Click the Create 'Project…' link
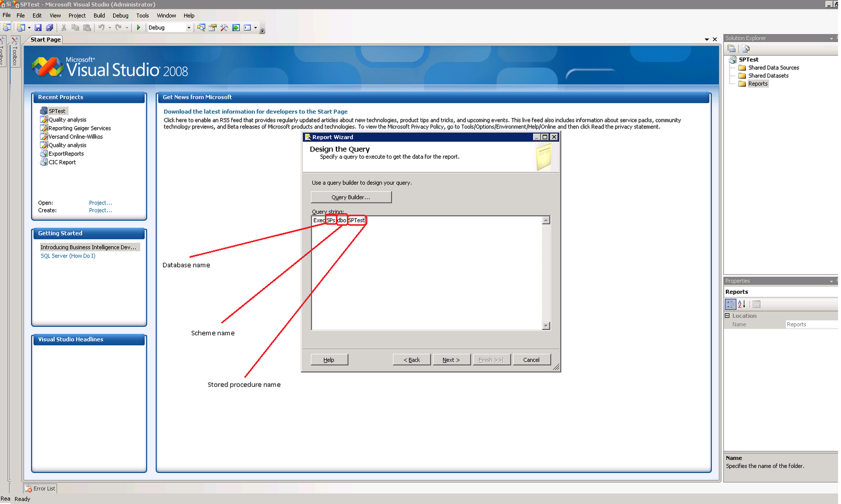This screenshot has width=841, height=504. coord(100,211)
